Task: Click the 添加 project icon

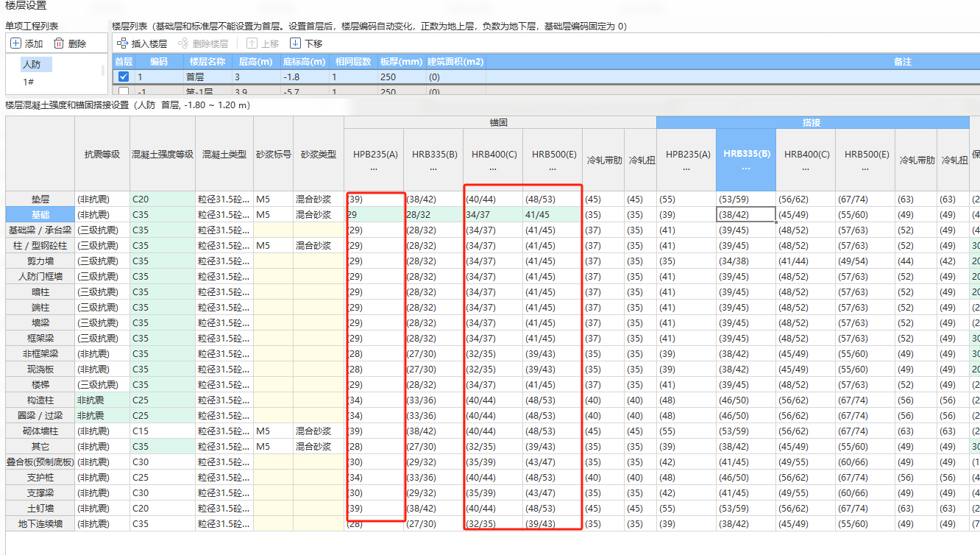Action: pyautogui.click(x=15, y=43)
